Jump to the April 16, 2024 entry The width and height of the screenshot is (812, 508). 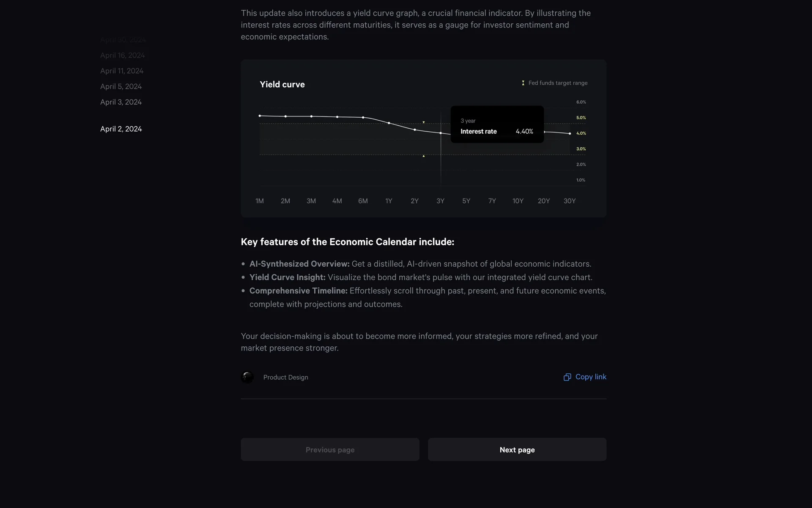[123, 55]
